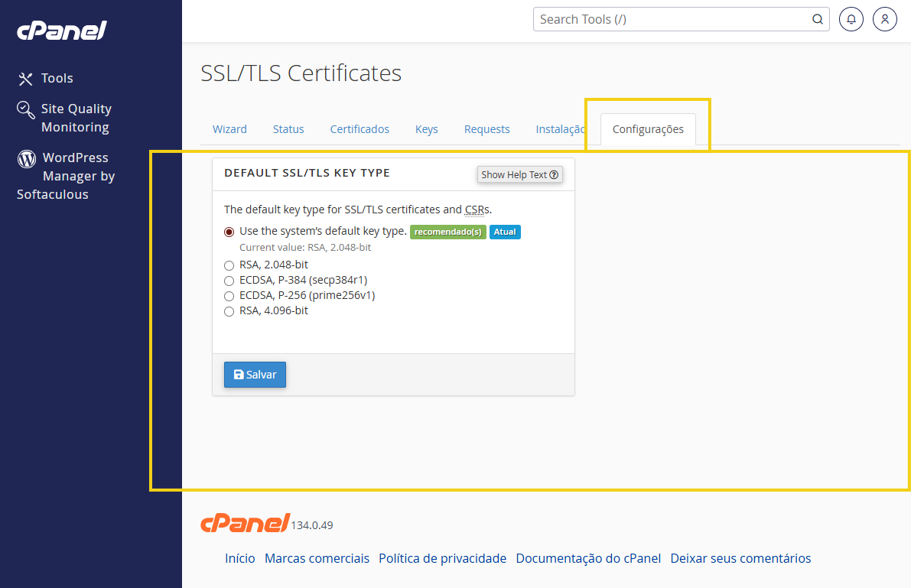Image resolution: width=911 pixels, height=588 pixels.
Task: Open the user account icon
Action: click(885, 19)
